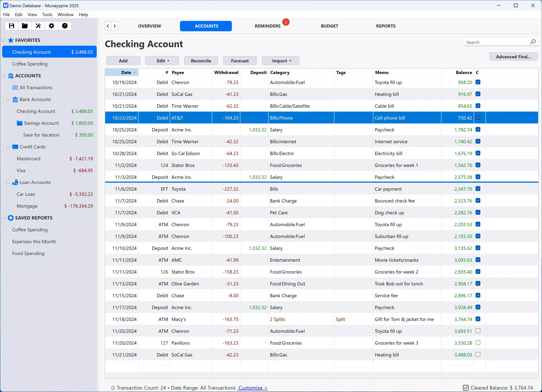Click the Credit Cards card icon
Image resolution: width=542 pixels, height=392 pixels.
tap(15, 147)
